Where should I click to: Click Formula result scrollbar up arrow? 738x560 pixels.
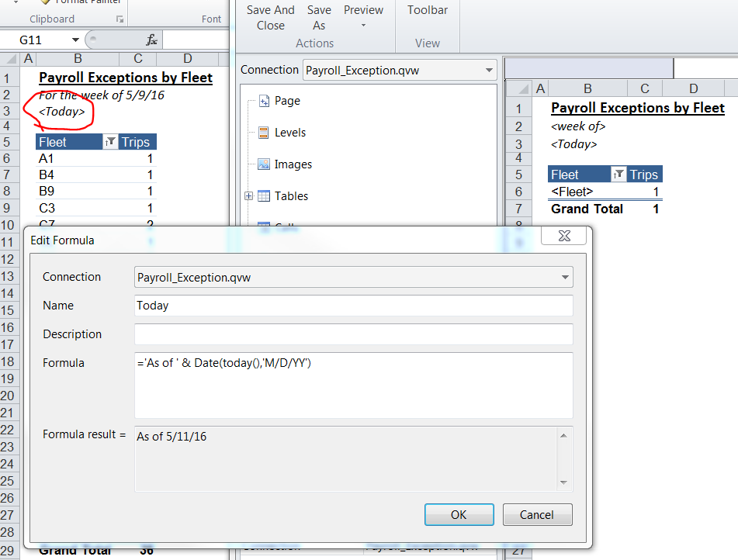(x=563, y=436)
